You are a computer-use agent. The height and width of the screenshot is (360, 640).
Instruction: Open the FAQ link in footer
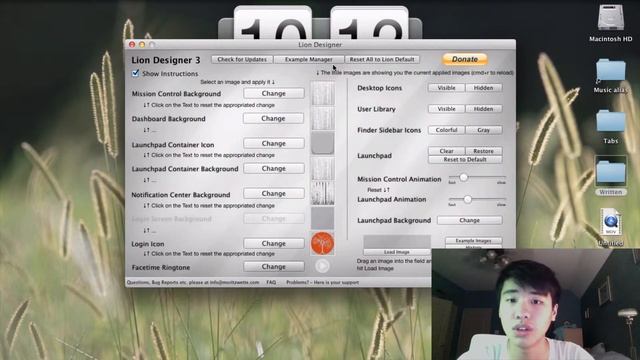click(271, 282)
